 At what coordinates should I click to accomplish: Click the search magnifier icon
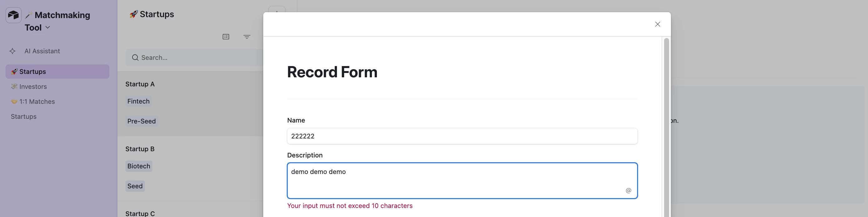[135, 58]
